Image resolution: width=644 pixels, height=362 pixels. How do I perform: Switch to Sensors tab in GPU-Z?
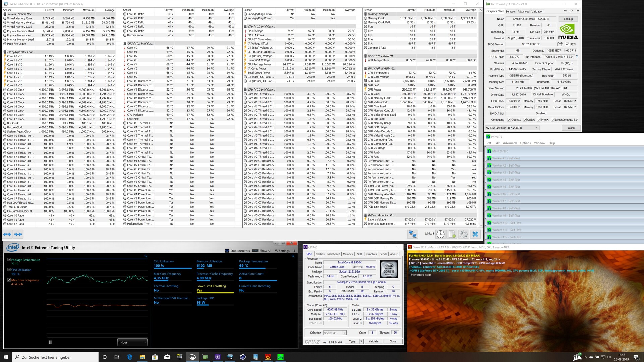[x=511, y=11]
